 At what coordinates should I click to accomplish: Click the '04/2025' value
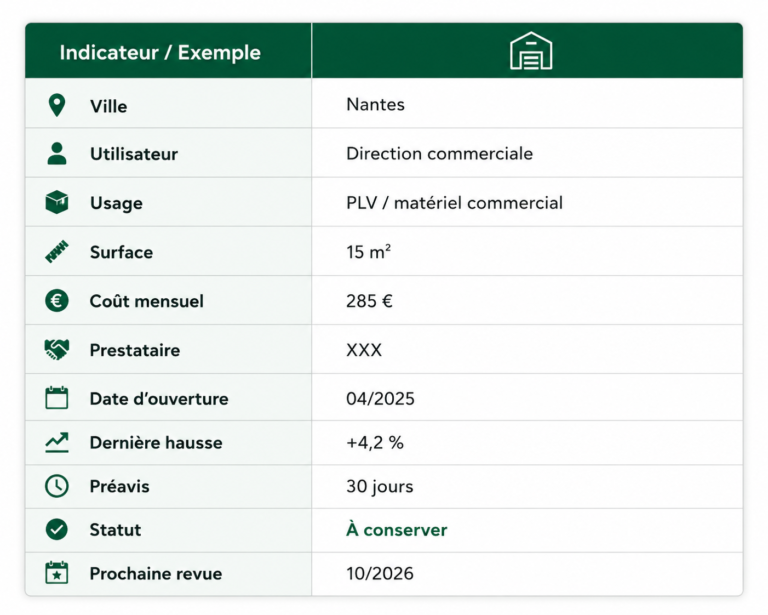pyautogui.click(x=380, y=399)
